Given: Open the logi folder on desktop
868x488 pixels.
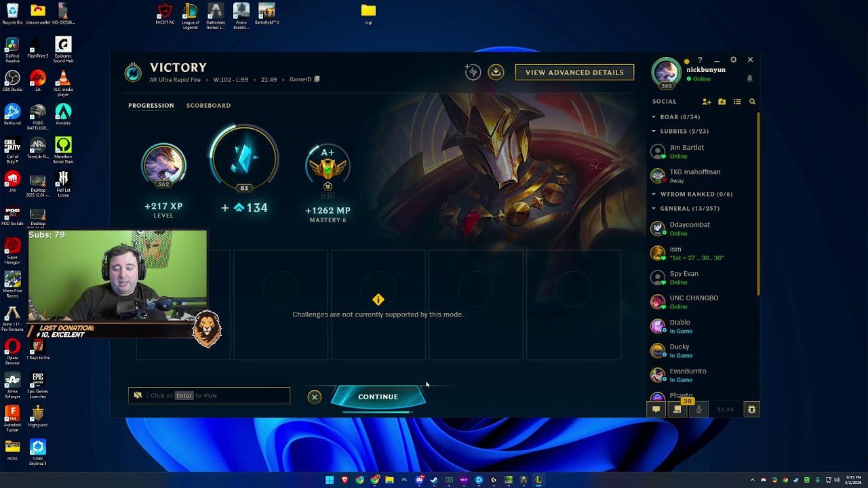Looking at the screenshot, I should click(x=368, y=14).
